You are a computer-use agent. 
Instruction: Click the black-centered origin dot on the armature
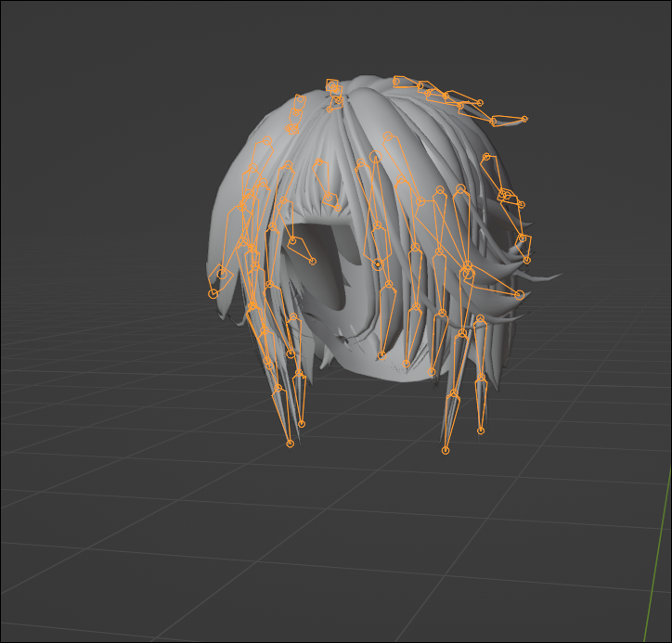click(x=378, y=264)
